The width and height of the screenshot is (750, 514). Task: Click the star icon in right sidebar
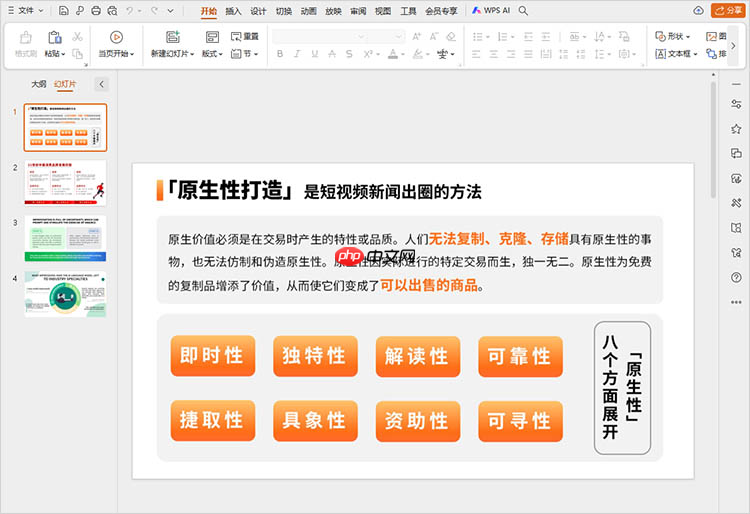[736, 129]
